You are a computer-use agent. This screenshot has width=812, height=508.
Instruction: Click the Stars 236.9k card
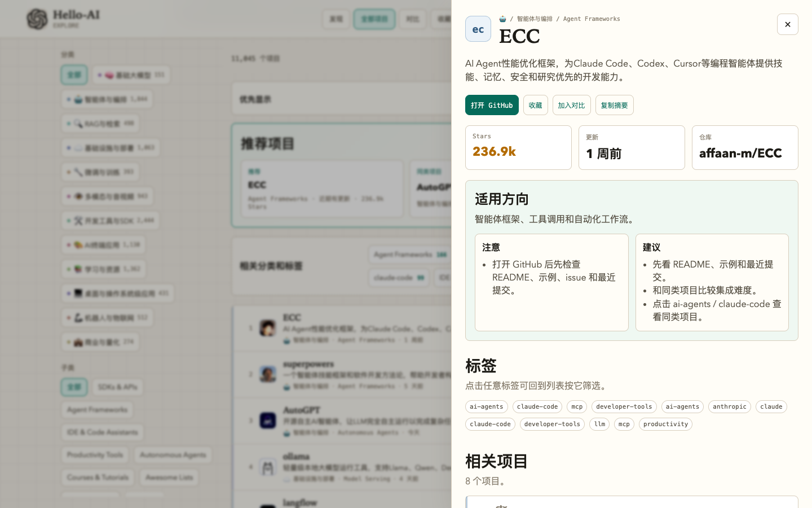click(518, 147)
